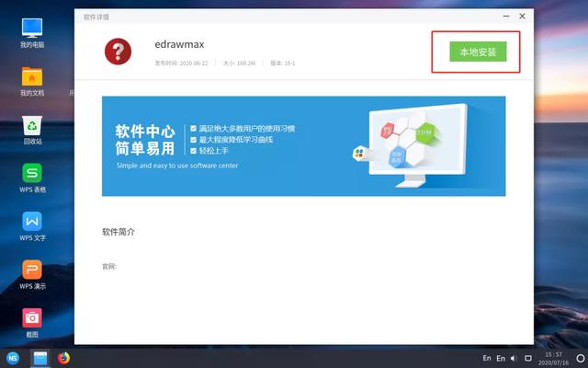Minimize the 软件详情 window

click(506, 17)
